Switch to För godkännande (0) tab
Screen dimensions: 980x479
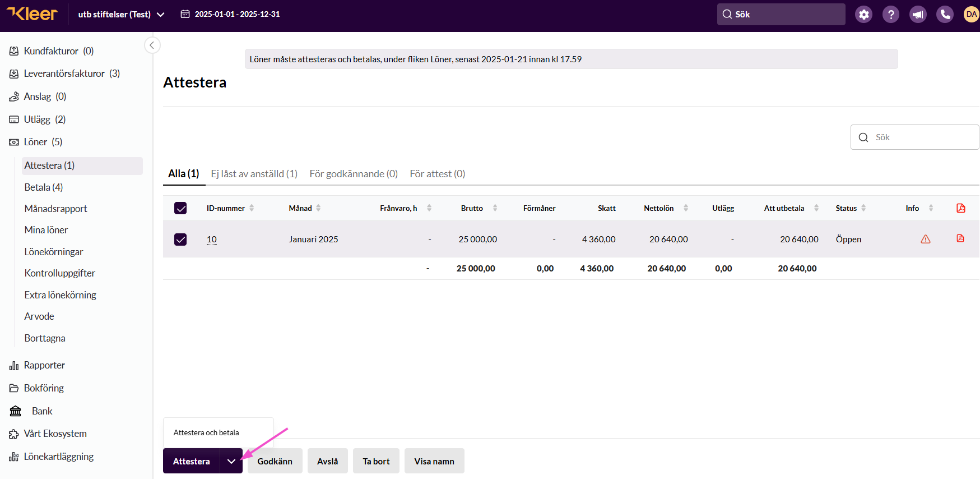354,174
